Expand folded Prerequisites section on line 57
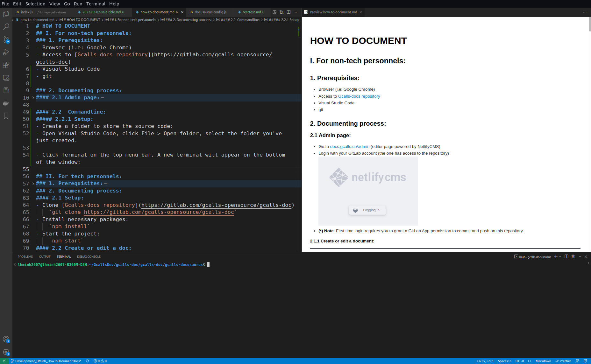The width and height of the screenshot is (591, 364). [33, 184]
